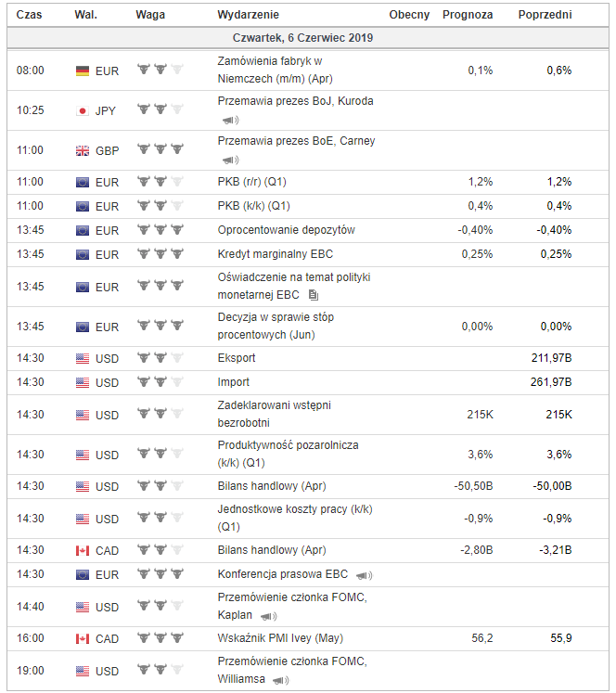Screen dimensions: 616x693
Task: Click the bull icons in the Import row
Action: tap(160, 382)
